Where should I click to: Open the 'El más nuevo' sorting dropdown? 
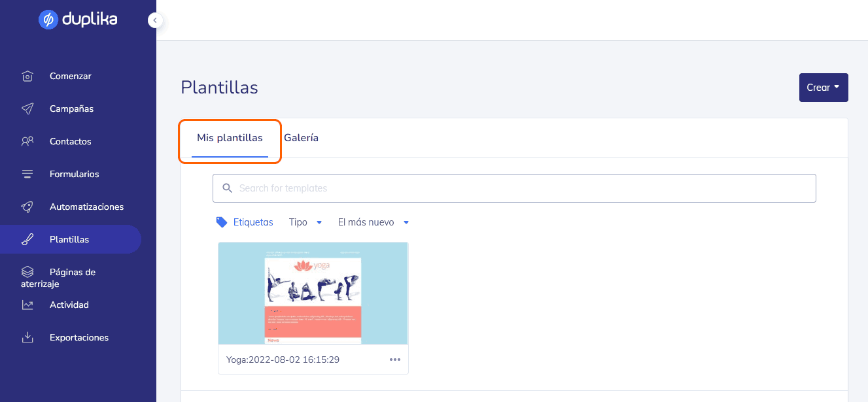[x=373, y=222]
